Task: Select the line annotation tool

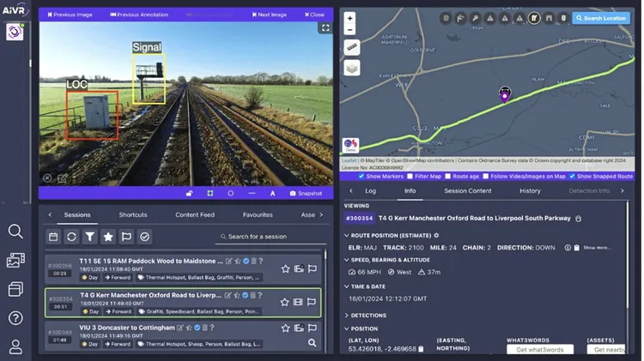Action: pos(252,193)
